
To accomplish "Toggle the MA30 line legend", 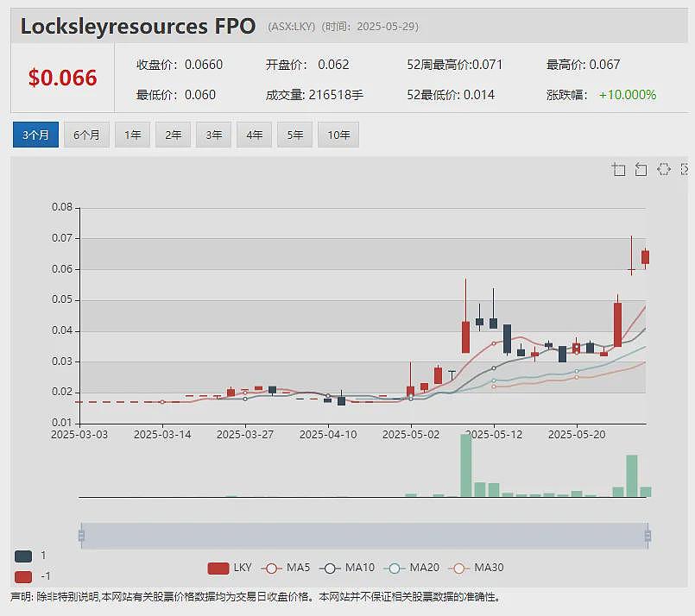I will pos(476,568).
